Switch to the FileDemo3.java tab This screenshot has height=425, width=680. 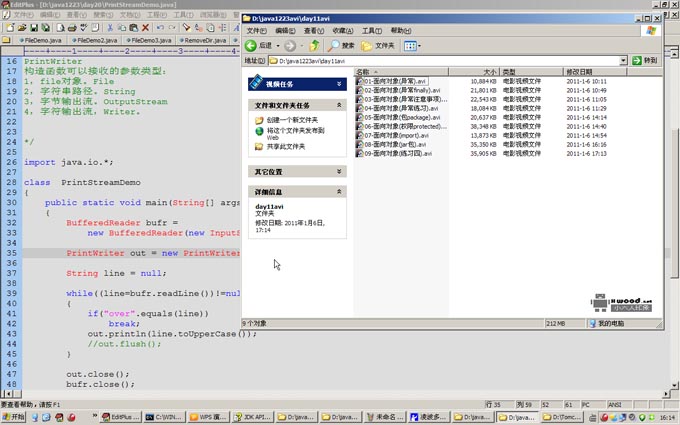[x=149, y=40]
